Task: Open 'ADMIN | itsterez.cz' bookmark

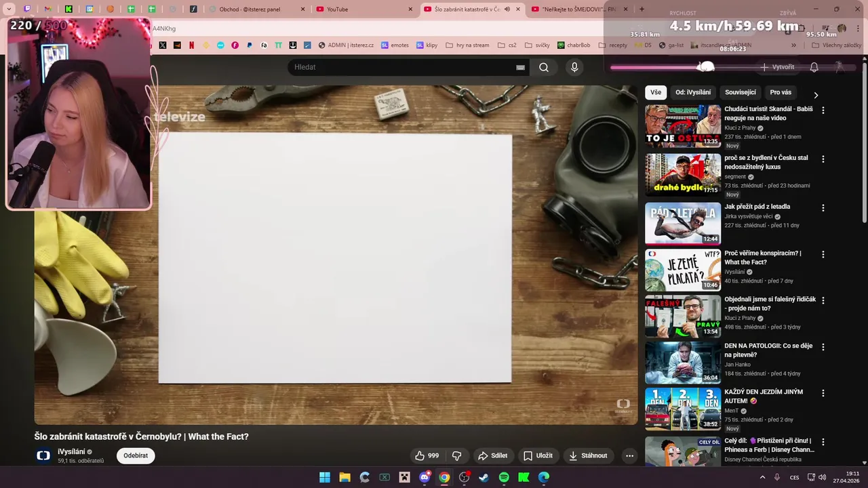Action: 346,45
